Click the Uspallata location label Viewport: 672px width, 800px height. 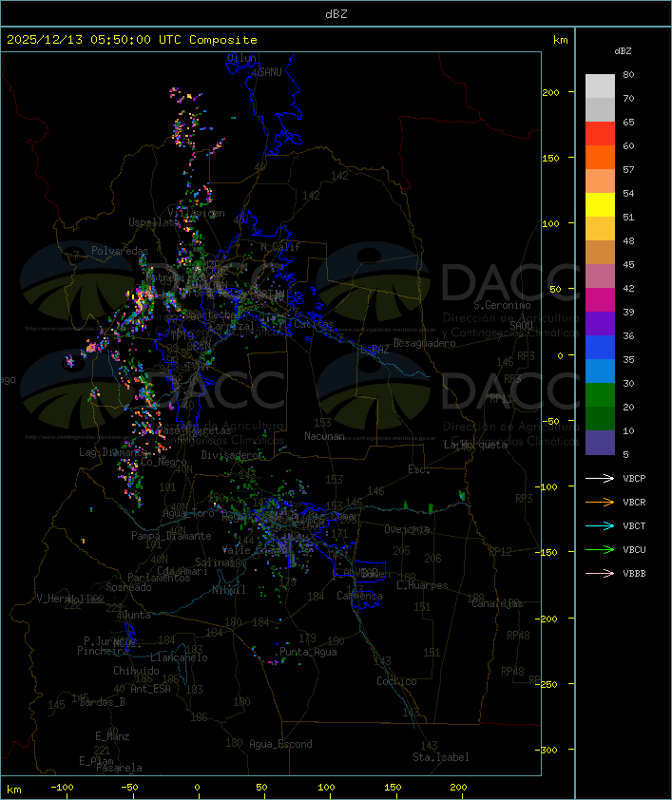point(153,222)
